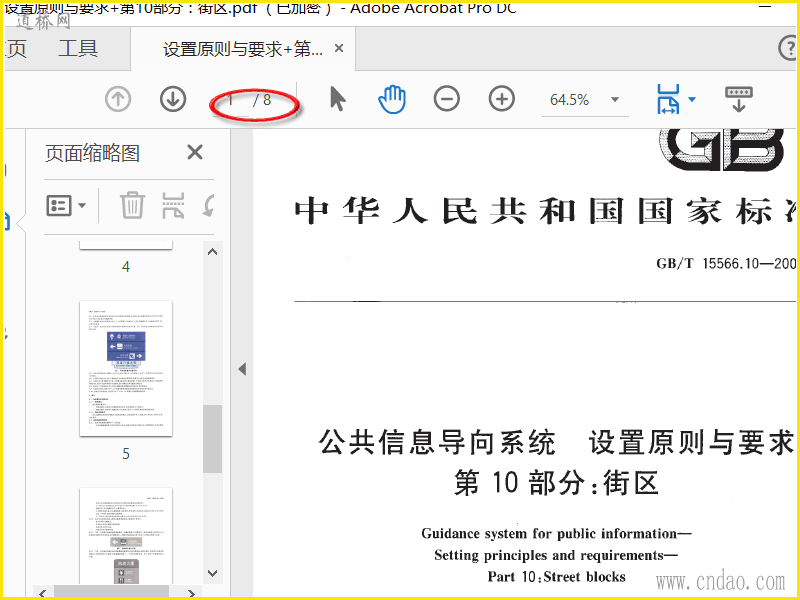Open thumbnail panel options menu
Viewport: 800px width, 600px height.
tap(65, 206)
